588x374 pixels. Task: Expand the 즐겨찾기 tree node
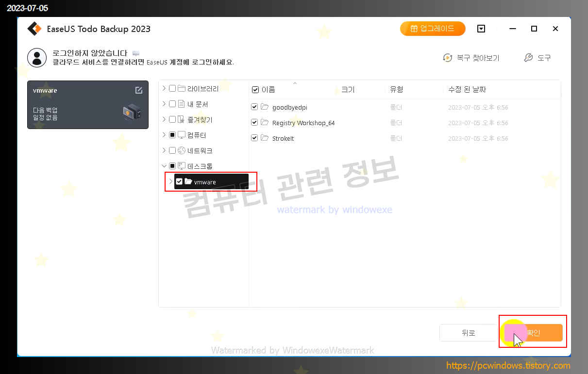(x=164, y=120)
